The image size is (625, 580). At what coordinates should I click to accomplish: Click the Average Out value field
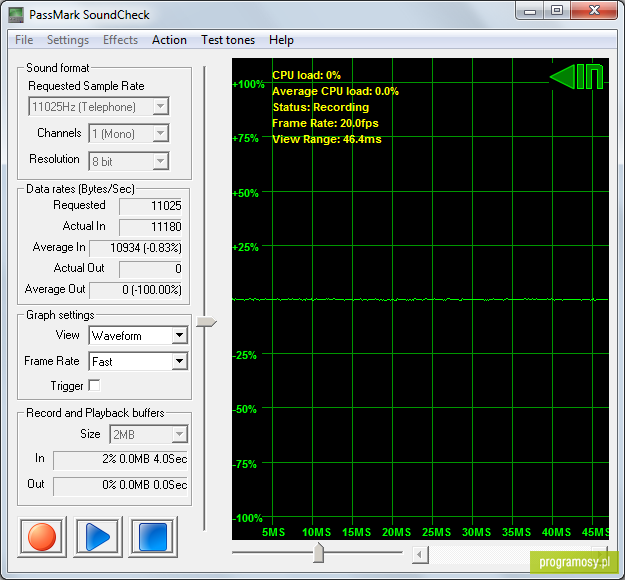(136, 290)
